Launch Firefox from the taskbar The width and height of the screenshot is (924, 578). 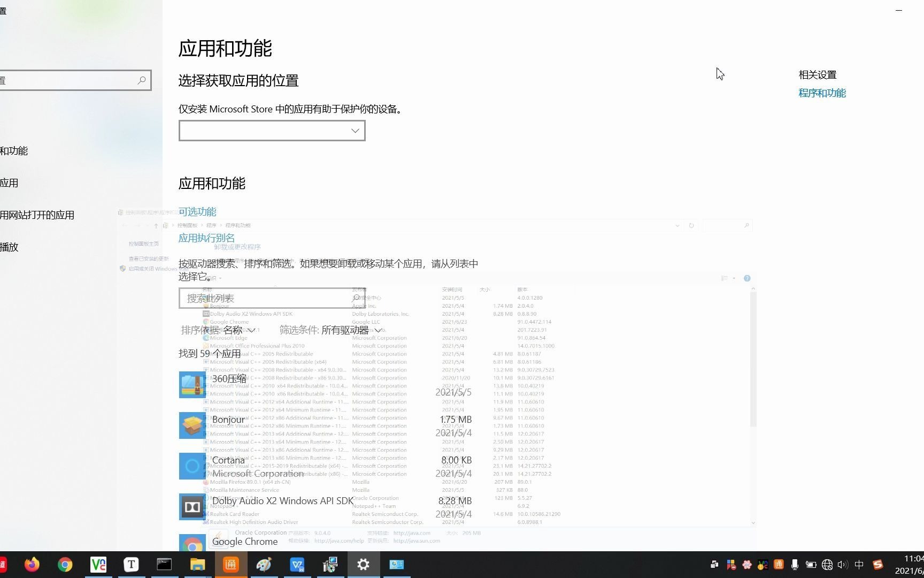point(32,564)
